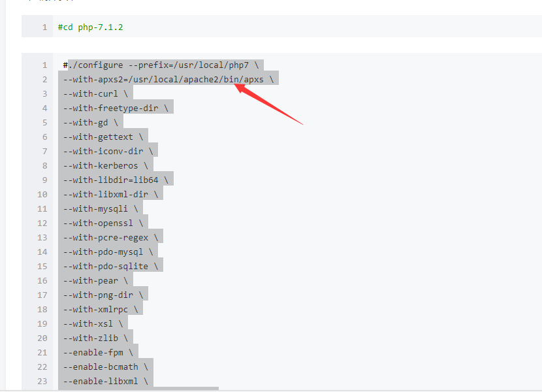Image resolution: width=542 pixels, height=392 pixels.
Task: Select the '--with-iconv-dir \' line
Action: tap(108, 151)
